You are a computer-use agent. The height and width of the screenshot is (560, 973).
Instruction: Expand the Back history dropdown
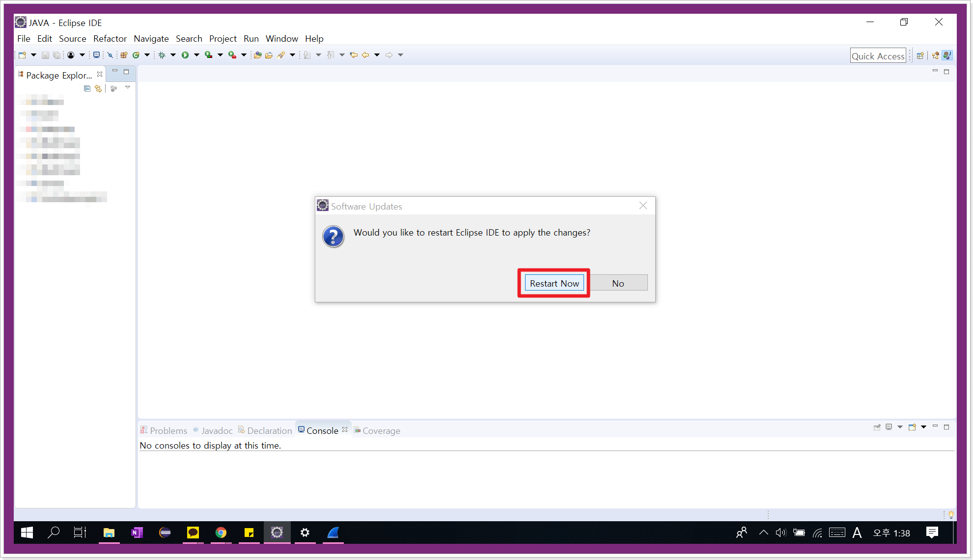click(377, 55)
